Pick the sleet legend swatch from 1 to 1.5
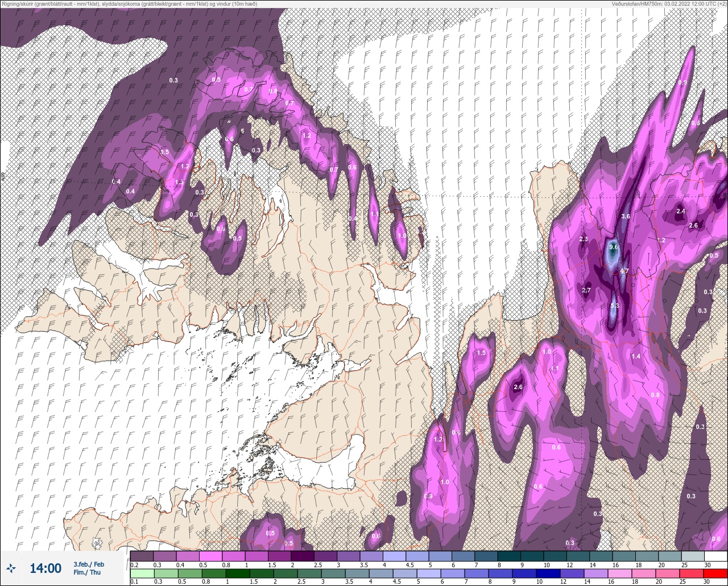Viewport: 728px width, 586px height. [257, 556]
